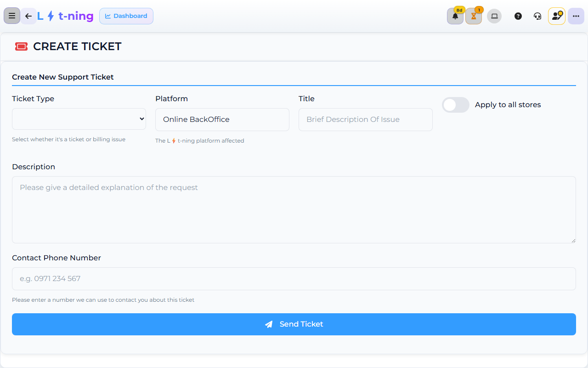Open the hamburger menu
This screenshot has width=588, height=368.
coord(12,16)
